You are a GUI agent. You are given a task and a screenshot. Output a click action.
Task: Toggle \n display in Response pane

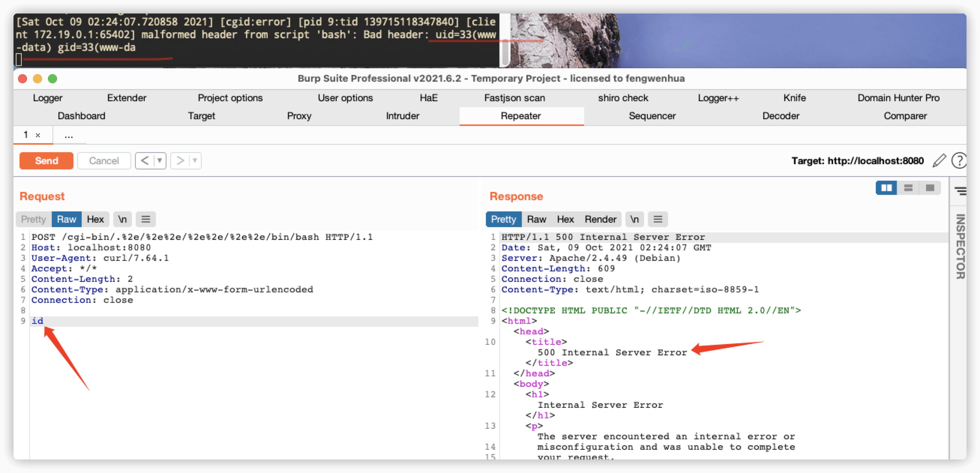point(634,219)
